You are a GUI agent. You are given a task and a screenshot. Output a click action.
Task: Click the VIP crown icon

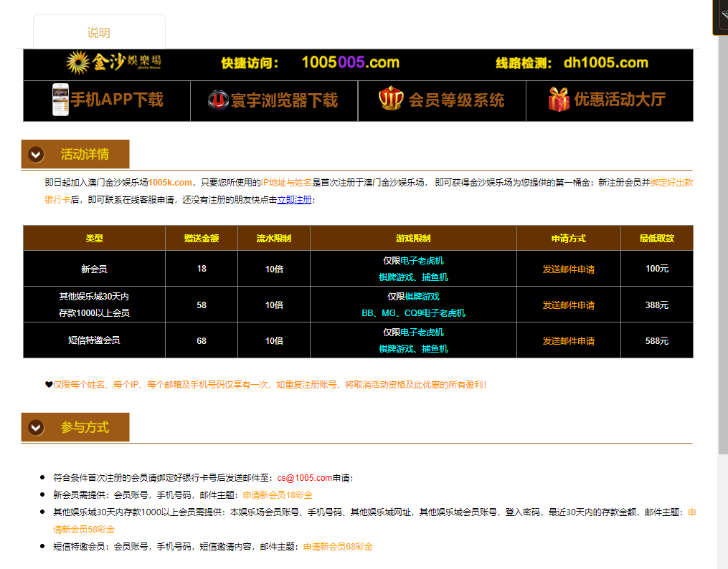[x=391, y=98]
